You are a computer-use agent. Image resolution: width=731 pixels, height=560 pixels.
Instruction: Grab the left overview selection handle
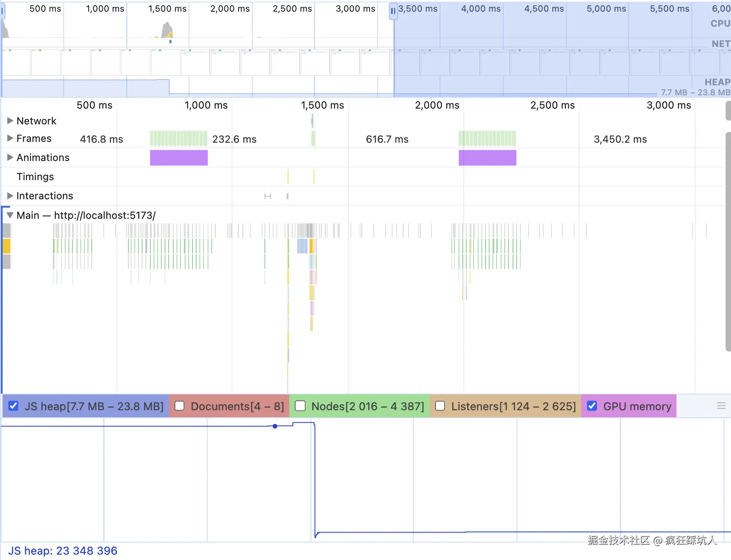tap(2, 11)
